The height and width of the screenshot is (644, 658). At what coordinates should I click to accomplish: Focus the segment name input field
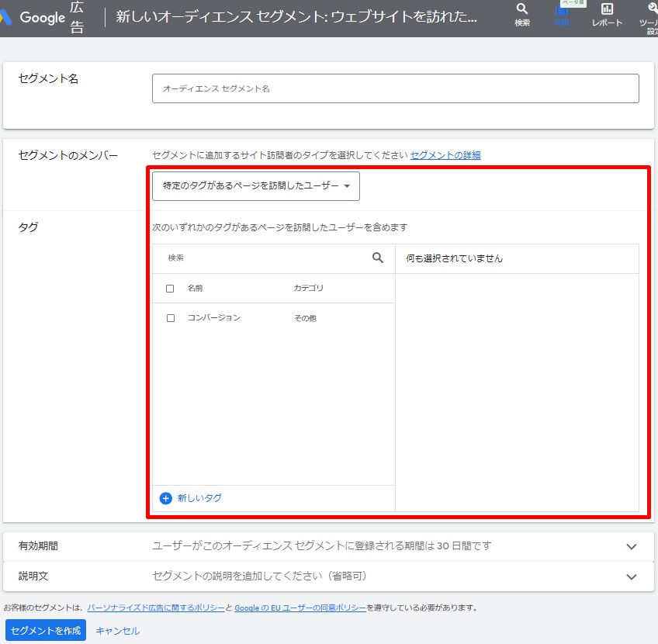click(396, 88)
